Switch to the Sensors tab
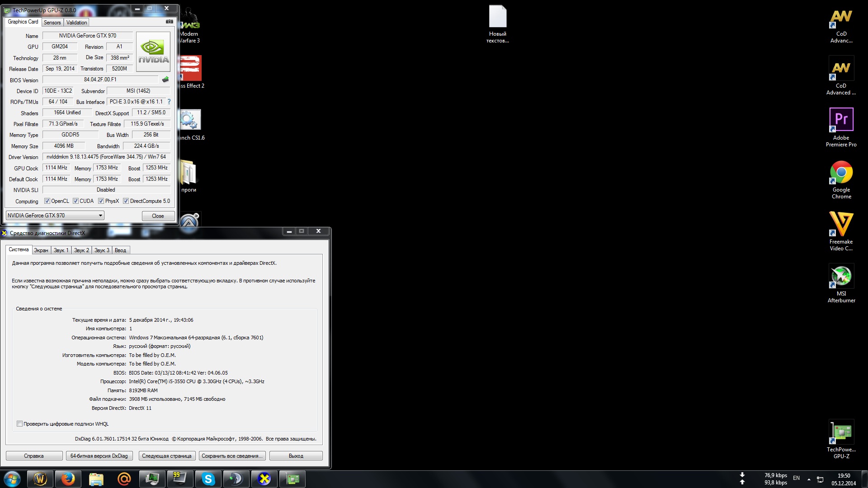The height and width of the screenshot is (488, 868). (x=52, y=23)
